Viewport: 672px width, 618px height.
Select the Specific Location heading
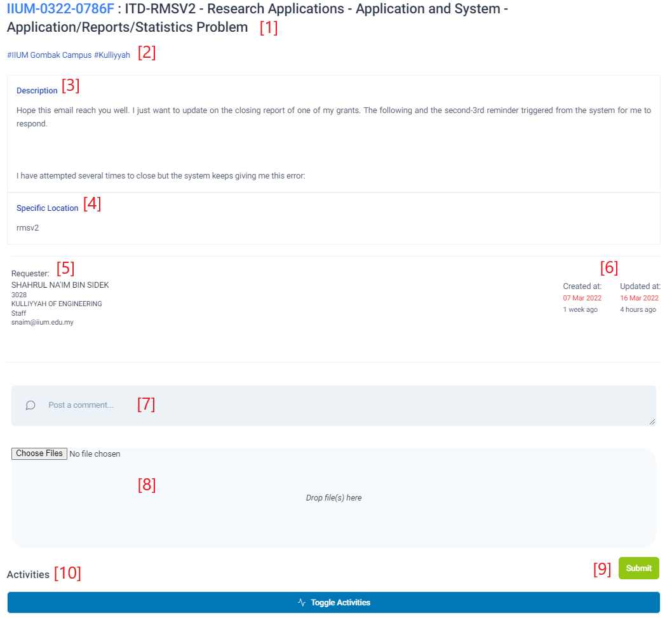[x=48, y=208]
